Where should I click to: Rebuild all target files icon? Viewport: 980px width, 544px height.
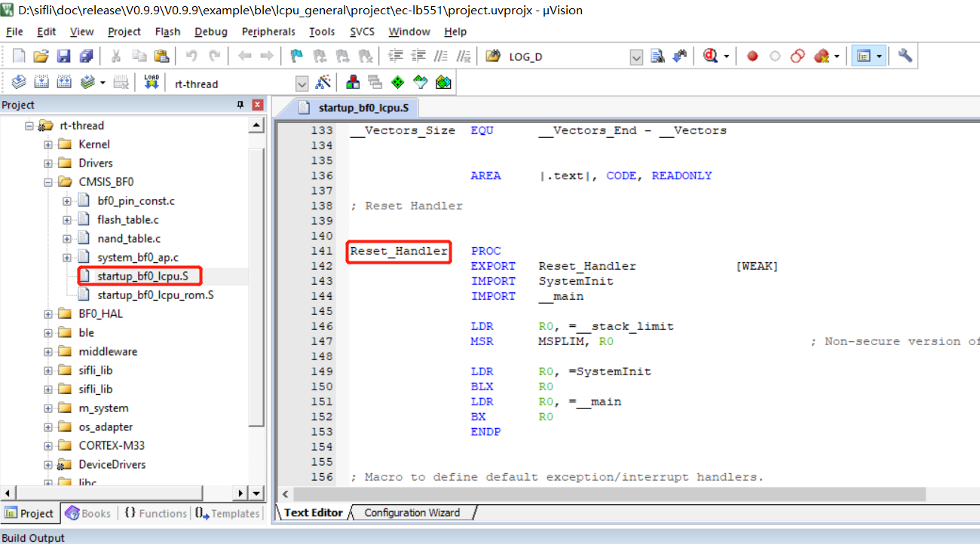click(64, 83)
